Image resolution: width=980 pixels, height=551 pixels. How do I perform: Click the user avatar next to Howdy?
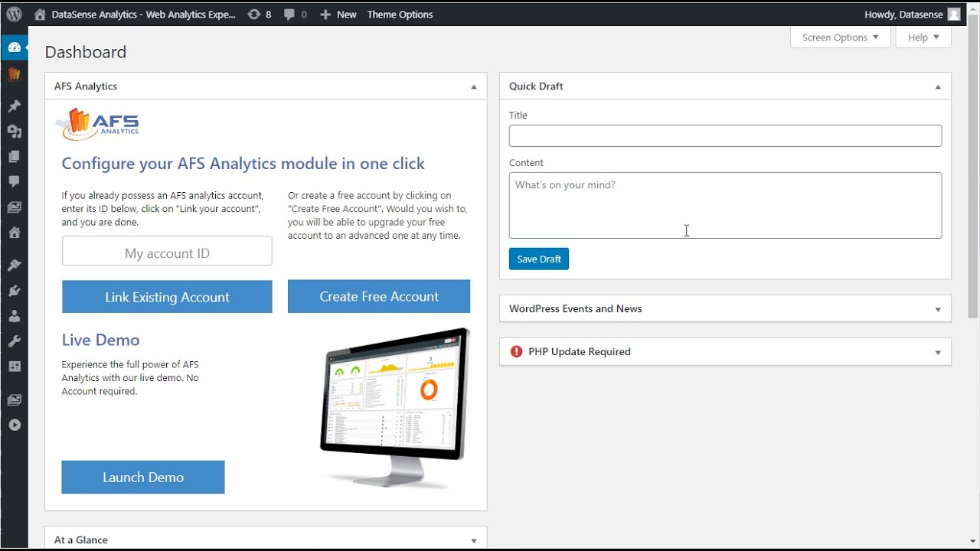pyautogui.click(x=953, y=14)
